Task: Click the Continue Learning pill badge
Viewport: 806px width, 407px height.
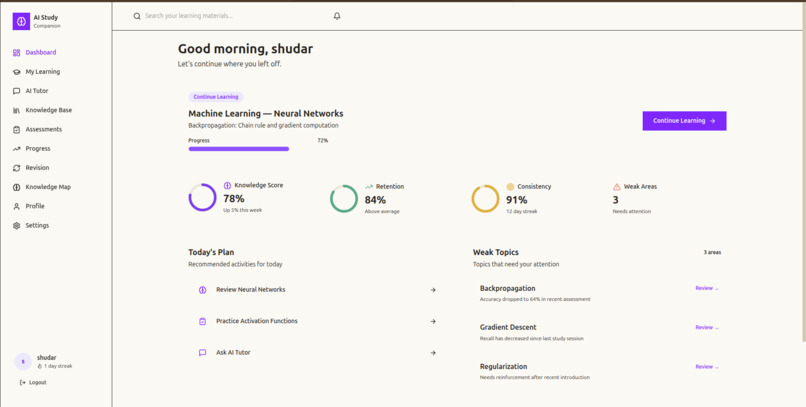Action: click(216, 97)
